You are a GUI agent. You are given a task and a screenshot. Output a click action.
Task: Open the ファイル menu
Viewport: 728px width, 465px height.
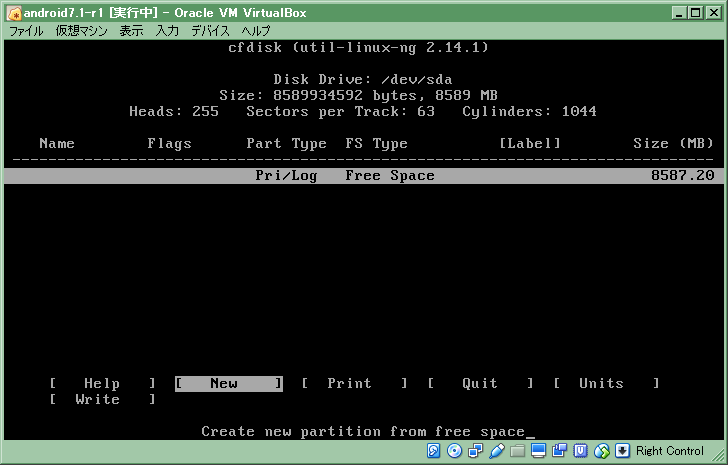pyautogui.click(x=26, y=31)
